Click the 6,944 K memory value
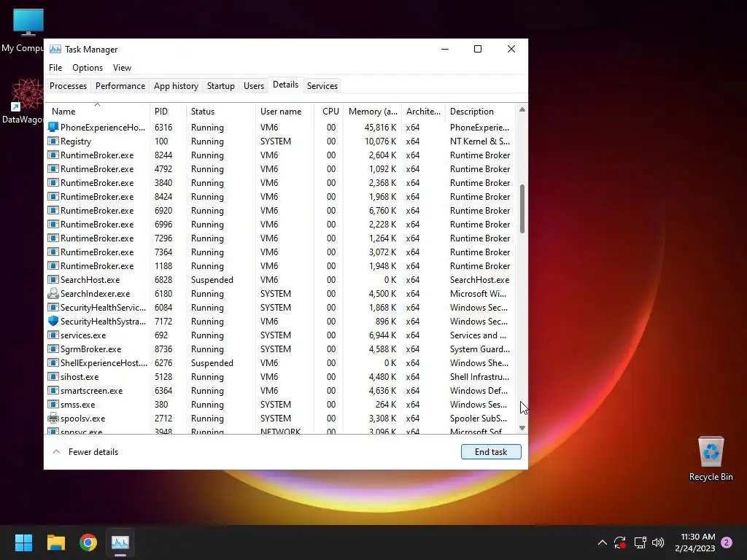747x560 pixels. pos(382,335)
